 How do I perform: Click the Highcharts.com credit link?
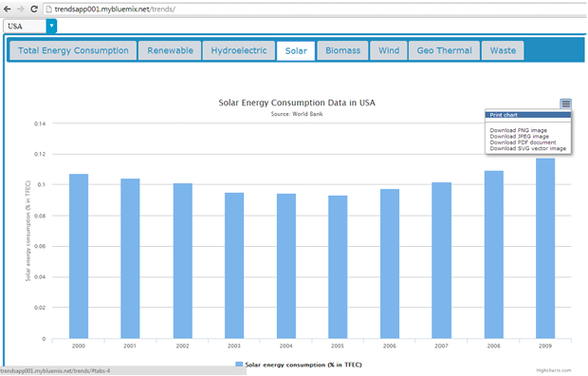tap(554, 370)
